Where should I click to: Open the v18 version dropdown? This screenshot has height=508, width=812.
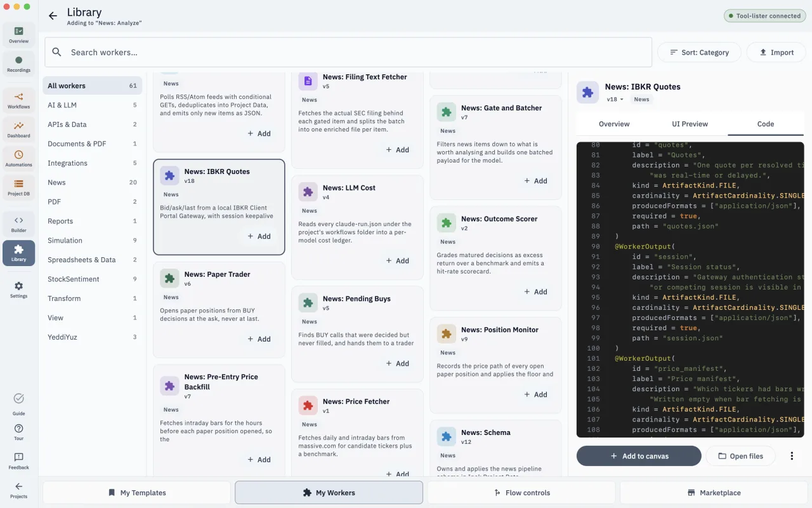[615, 100]
